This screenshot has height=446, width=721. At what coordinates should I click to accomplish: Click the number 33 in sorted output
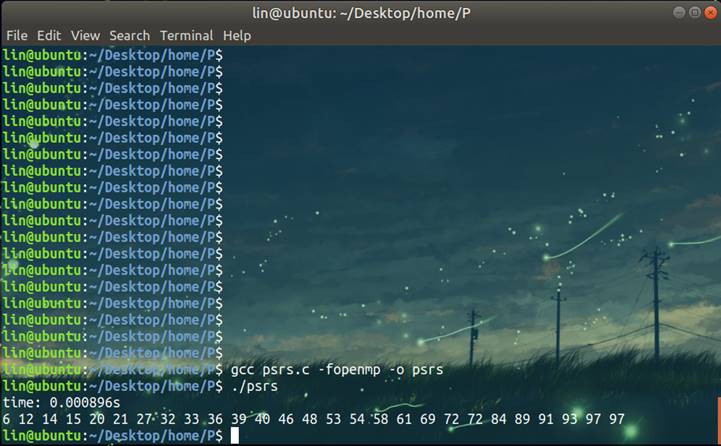tap(191, 419)
